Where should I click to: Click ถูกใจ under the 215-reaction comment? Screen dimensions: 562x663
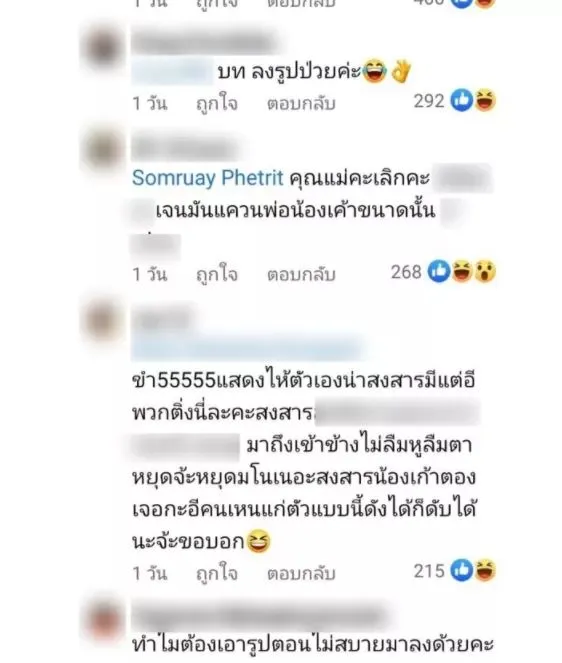click(x=217, y=574)
